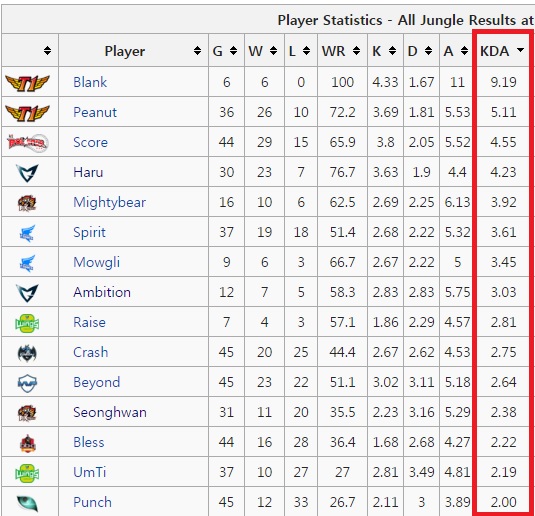Click the team logo beside Mightybear
535x516 pixels.
tap(27, 203)
